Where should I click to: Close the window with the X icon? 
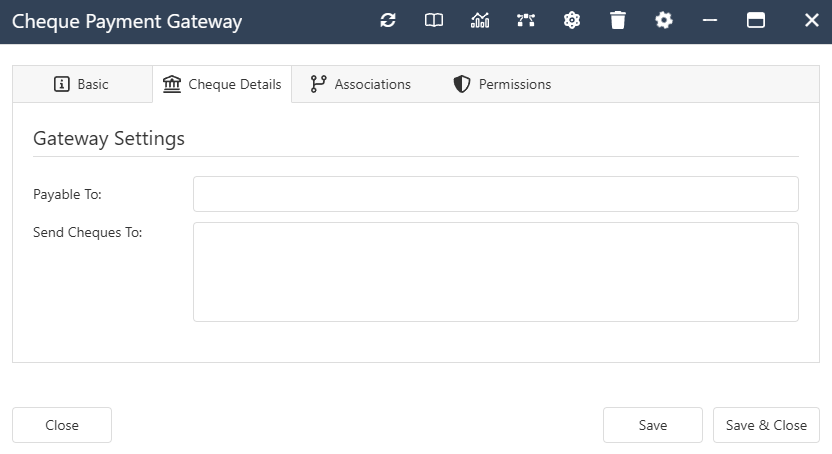[x=812, y=21]
